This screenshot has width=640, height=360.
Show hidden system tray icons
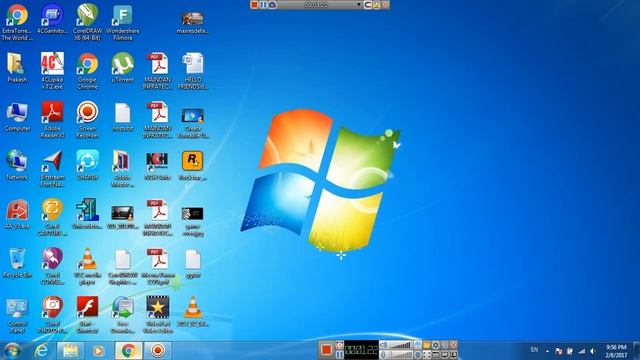point(547,351)
